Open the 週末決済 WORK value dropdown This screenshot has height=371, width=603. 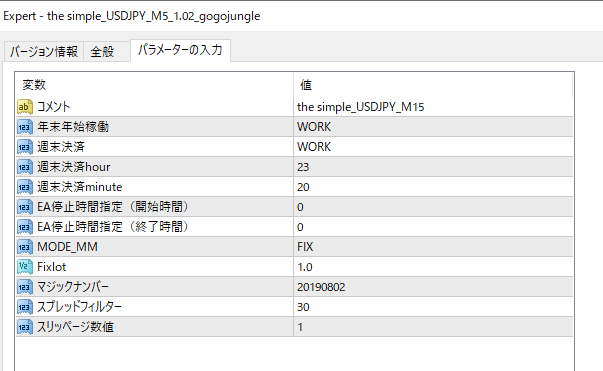[x=433, y=147]
